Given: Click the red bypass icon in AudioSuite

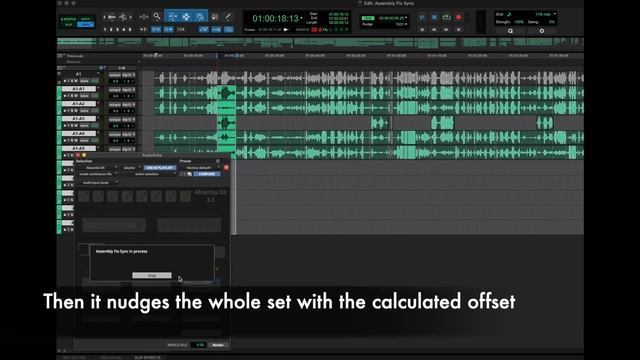Looking at the screenshot, I should point(226,168).
